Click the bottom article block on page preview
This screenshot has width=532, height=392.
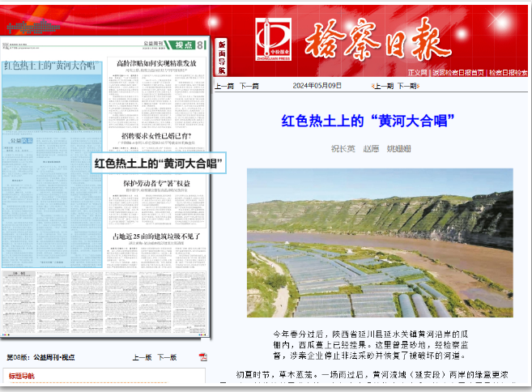click(104, 302)
